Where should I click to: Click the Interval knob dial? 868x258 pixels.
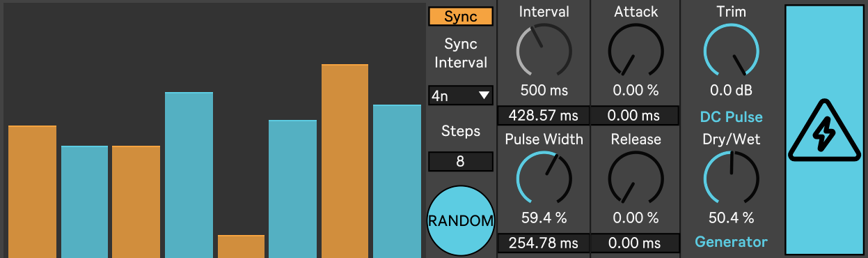pos(544,50)
